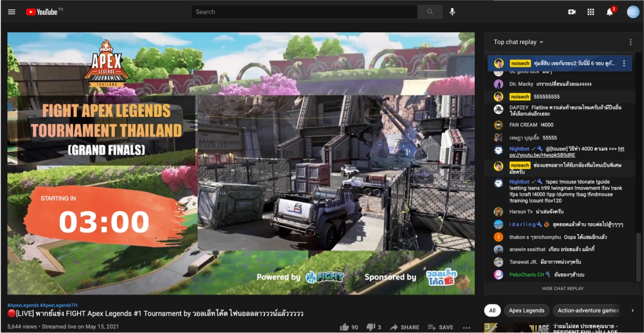644x333 pixels.
Task: Click the Share arrow icon
Action: [394, 327]
